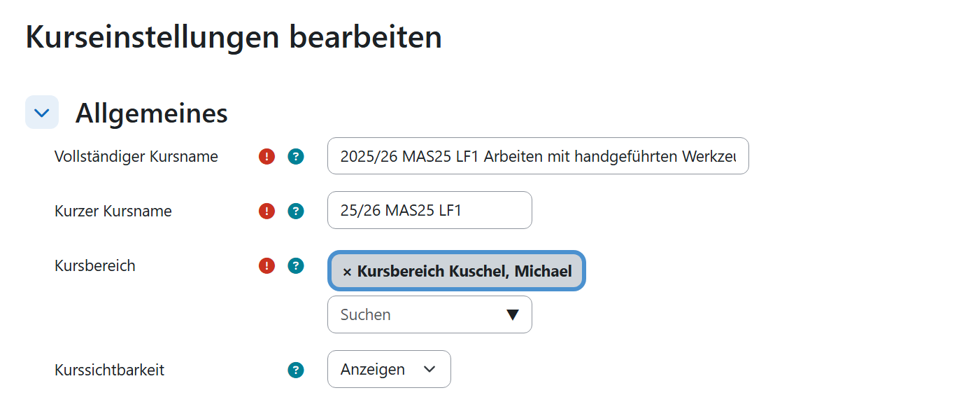This screenshot has height=395, width=980.
Task: Remove the selected Kursbereich Kuschel, Michael tag
Action: tap(347, 272)
